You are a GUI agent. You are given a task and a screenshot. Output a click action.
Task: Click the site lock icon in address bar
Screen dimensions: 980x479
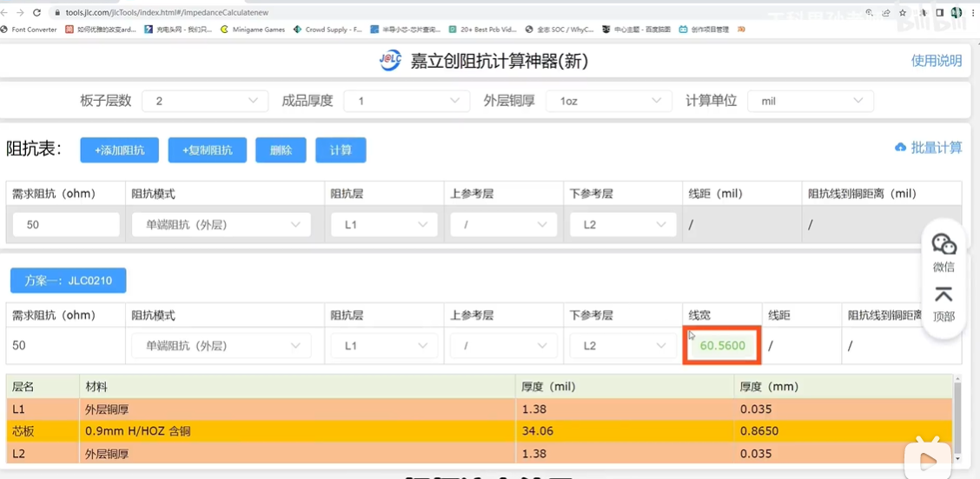coord(56,12)
